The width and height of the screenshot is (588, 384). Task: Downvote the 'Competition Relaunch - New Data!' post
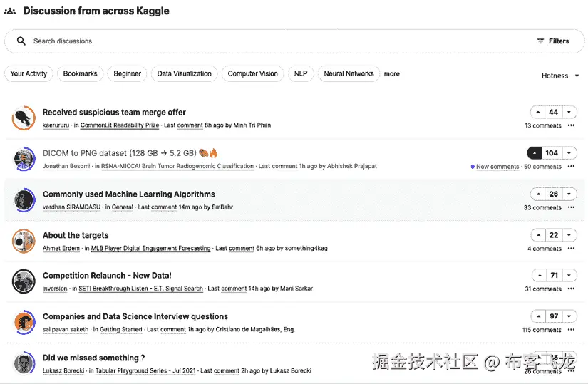coord(569,276)
